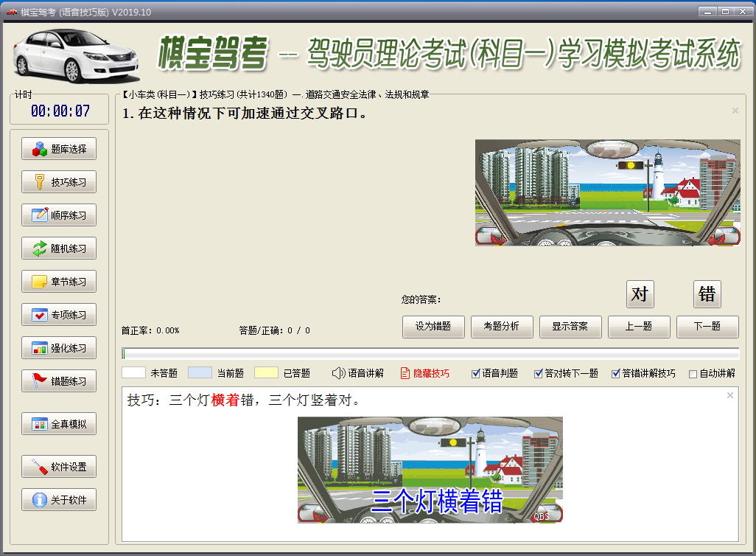Click the yellow note icon on 章节练习
Image resolution: width=756 pixels, height=556 pixels.
40,282
